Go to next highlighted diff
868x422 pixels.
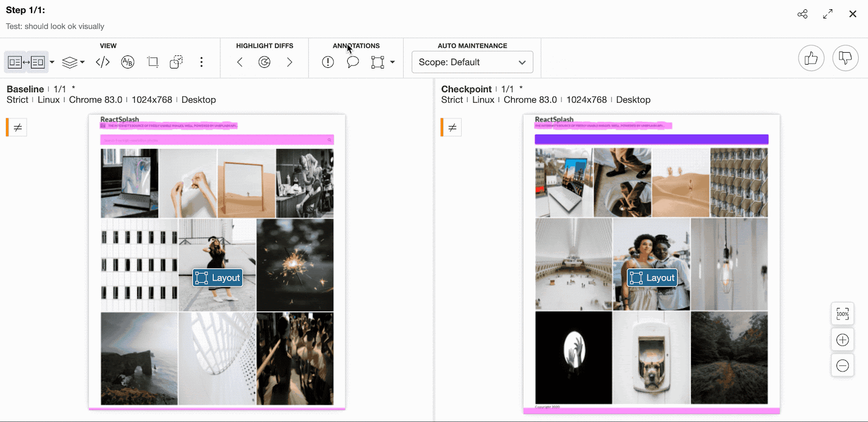[289, 62]
